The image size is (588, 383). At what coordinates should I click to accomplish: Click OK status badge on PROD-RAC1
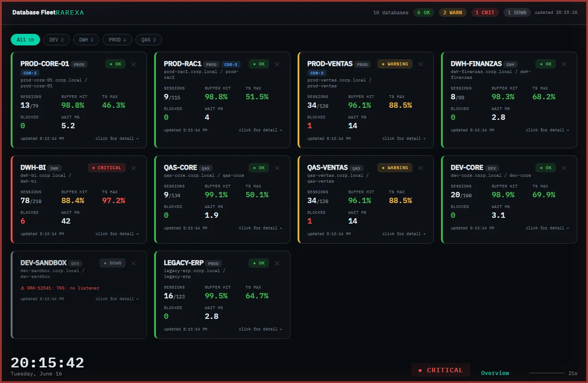point(259,64)
